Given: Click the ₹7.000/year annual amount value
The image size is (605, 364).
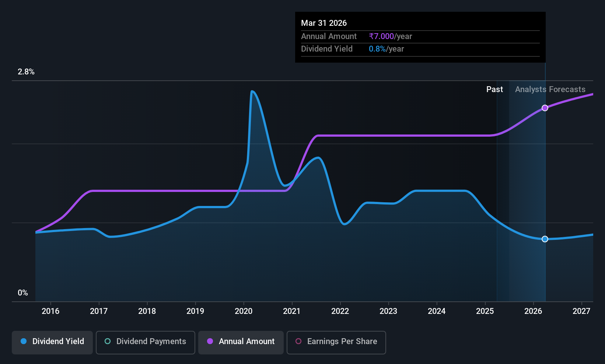Looking at the screenshot, I should pos(391,36).
